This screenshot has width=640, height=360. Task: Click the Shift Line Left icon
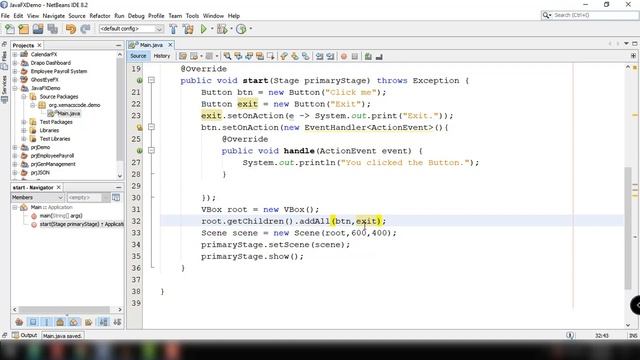[319, 56]
